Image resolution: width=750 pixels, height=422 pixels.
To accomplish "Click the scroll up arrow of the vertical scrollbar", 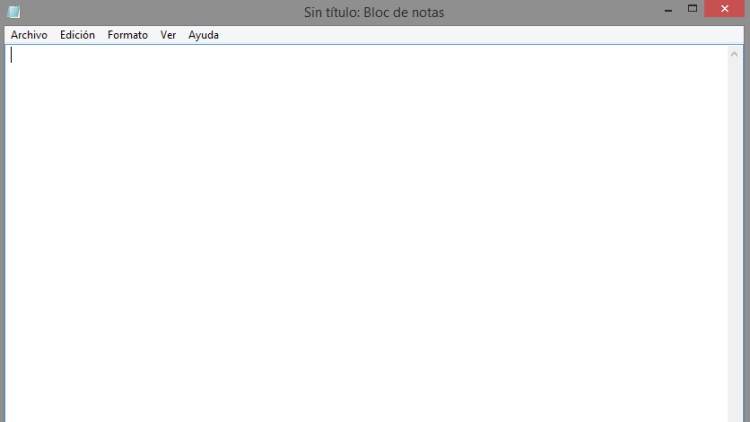I will [x=734, y=55].
